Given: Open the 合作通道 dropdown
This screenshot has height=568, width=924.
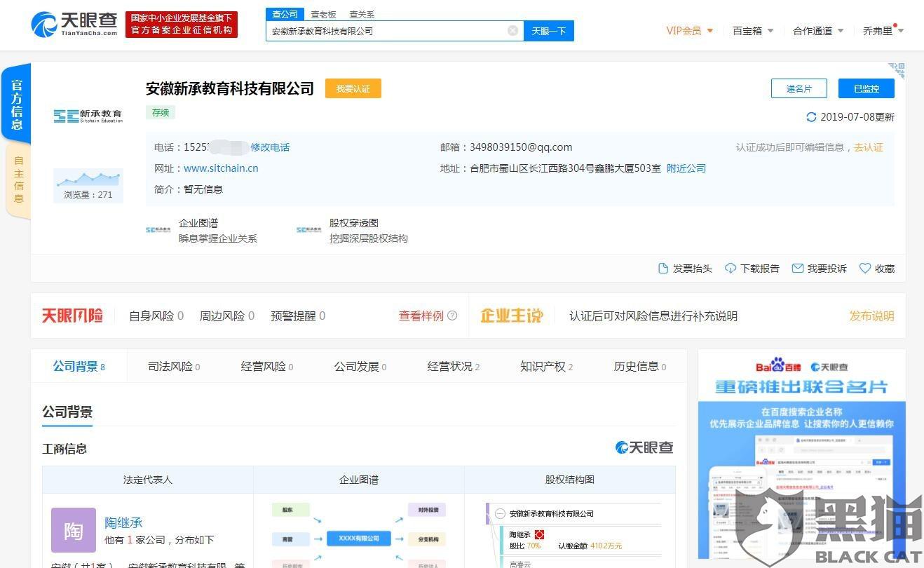Looking at the screenshot, I should tap(818, 31).
